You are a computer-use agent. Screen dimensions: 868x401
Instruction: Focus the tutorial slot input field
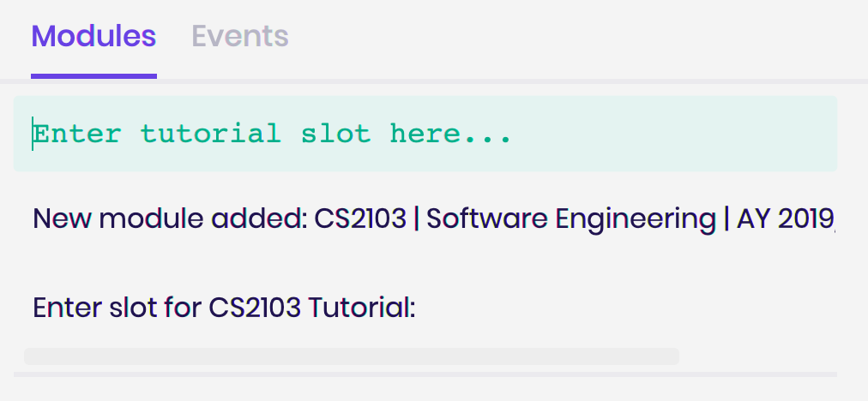425,134
